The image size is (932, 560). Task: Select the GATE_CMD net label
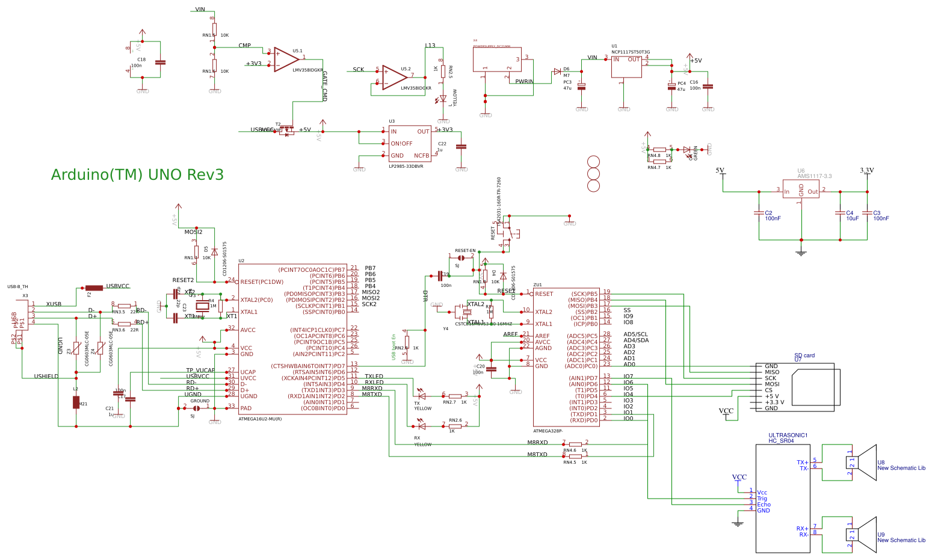[325, 86]
